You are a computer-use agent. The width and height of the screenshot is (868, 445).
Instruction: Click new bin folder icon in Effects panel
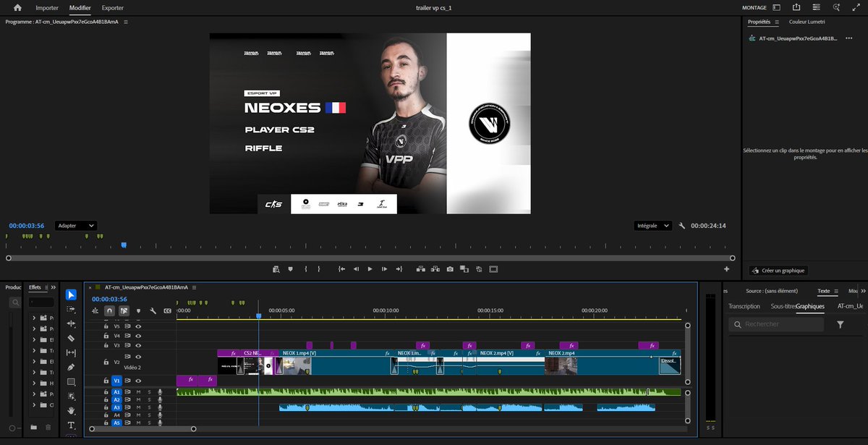tap(34, 427)
